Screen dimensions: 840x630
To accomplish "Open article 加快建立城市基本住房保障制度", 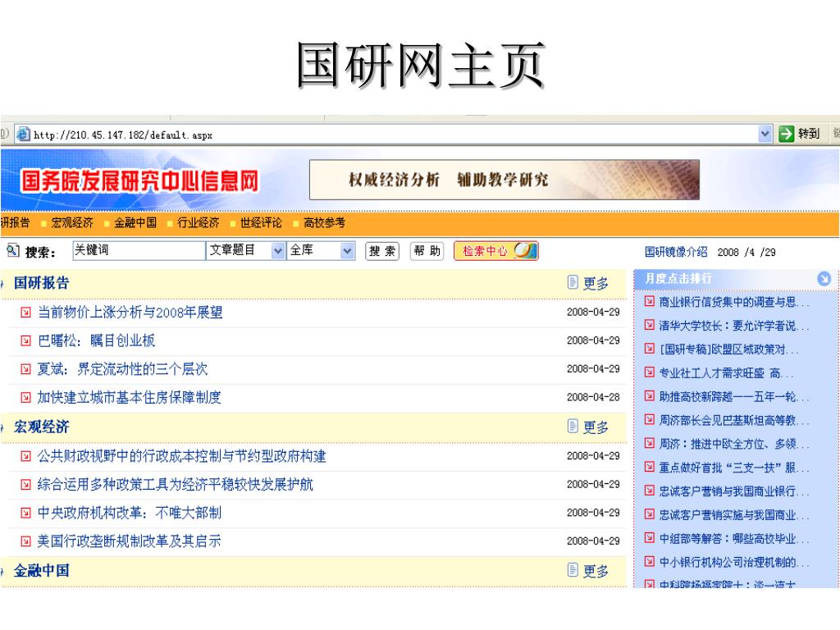I will (129, 398).
